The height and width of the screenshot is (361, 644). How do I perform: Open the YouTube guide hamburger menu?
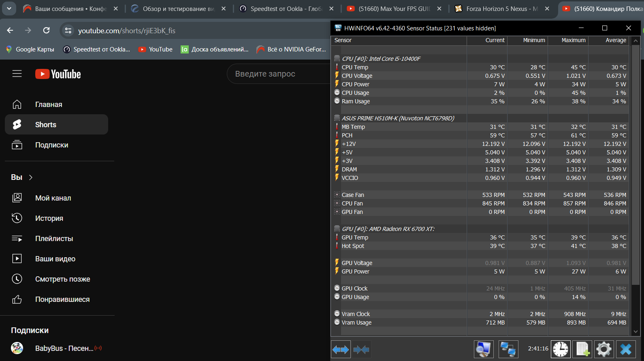17,74
